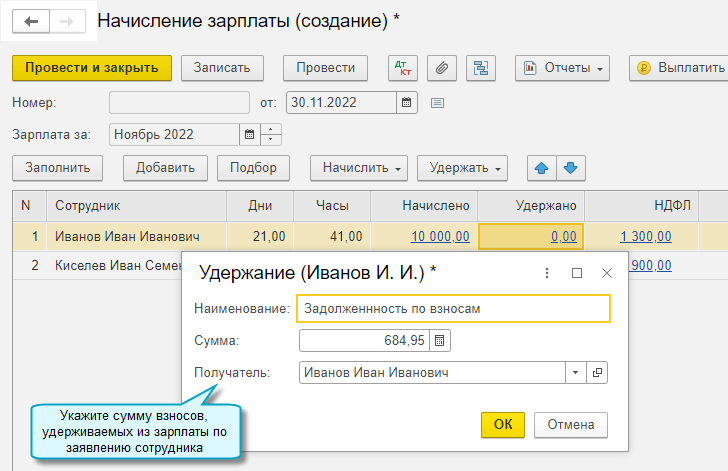The width and height of the screenshot is (728, 471).
Task: Open the document structure icon
Action: 481,68
